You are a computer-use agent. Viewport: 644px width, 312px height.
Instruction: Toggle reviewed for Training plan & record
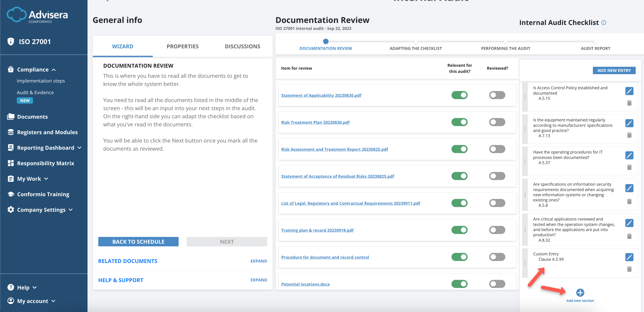(x=497, y=230)
